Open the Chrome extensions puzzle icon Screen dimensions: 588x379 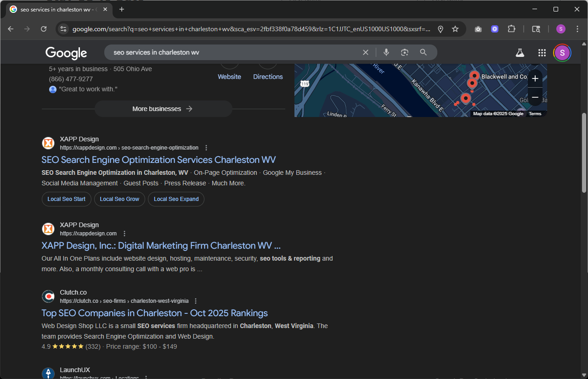(x=511, y=29)
